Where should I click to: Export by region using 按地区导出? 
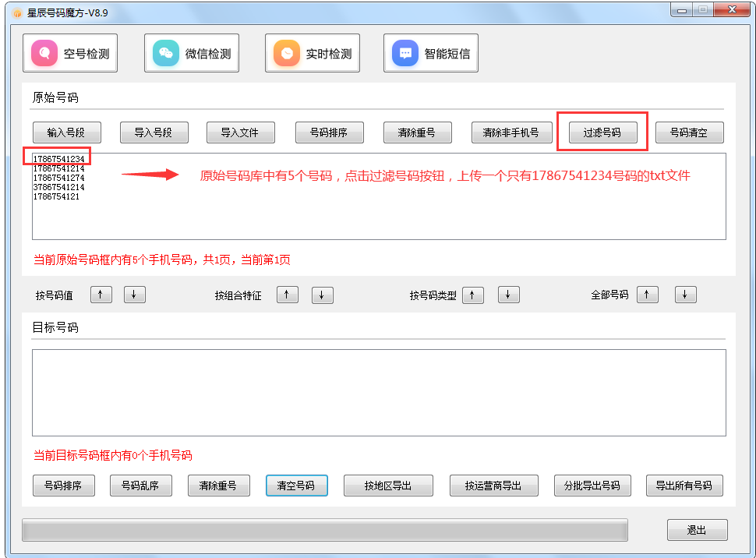[388, 485]
